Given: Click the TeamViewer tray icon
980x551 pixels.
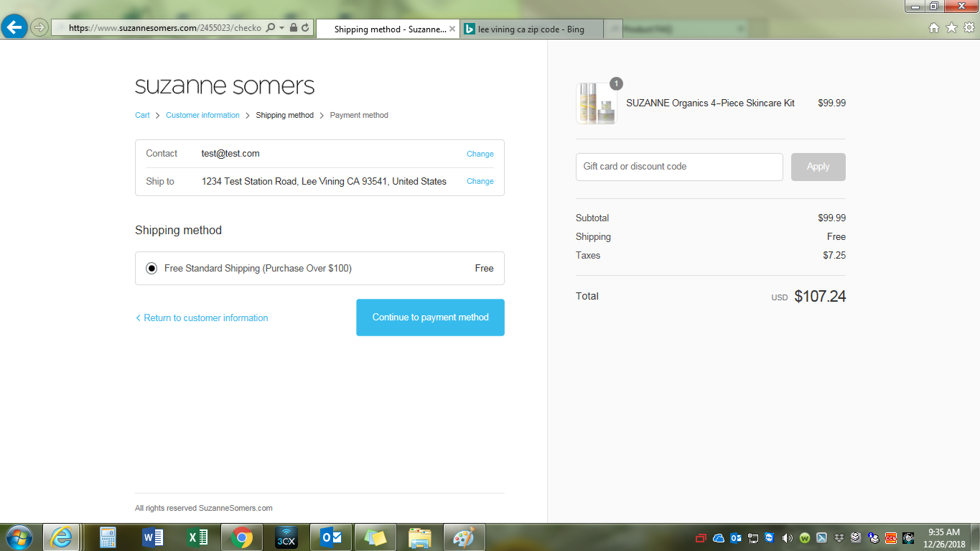Looking at the screenshot, I should 770,537.
